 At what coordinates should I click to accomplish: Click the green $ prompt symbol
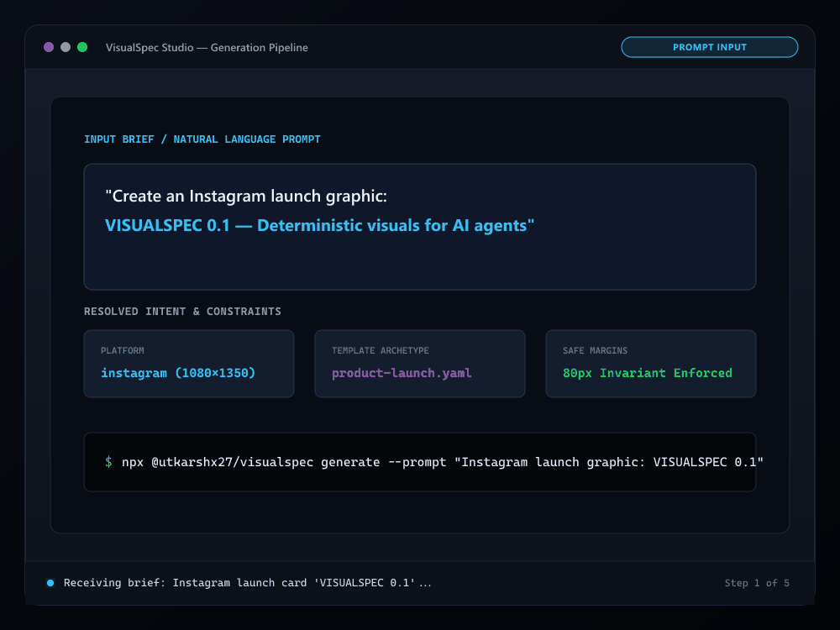tap(108, 462)
